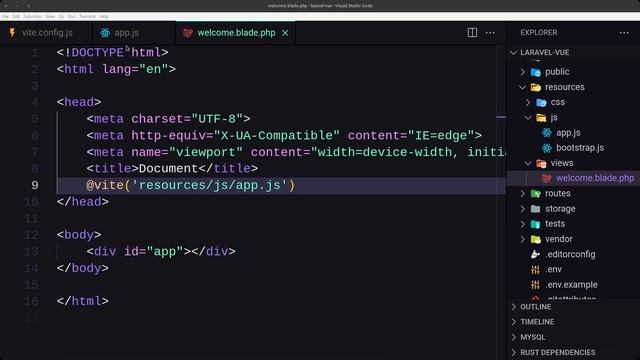
Task: Click the purple marker on the editor overview ruler
Action: [x=501, y=118]
